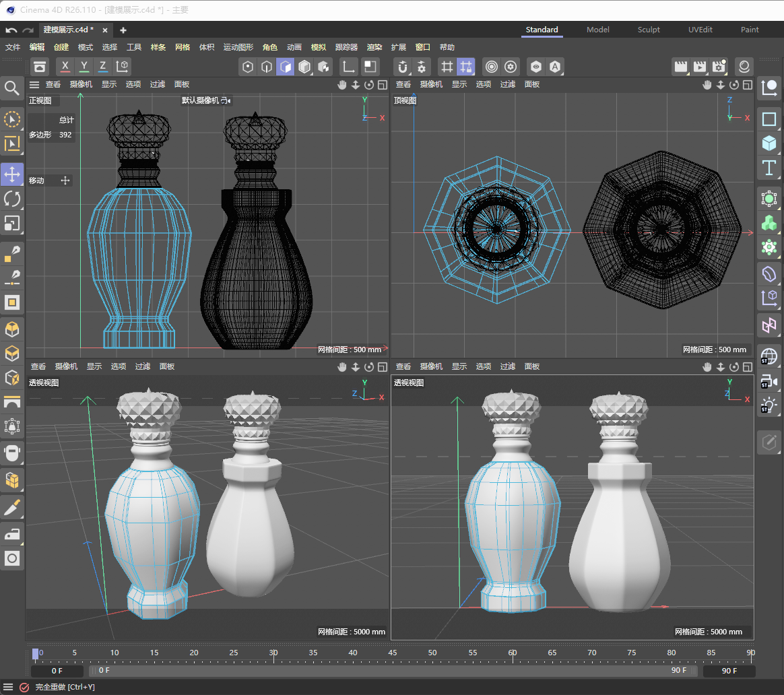Select the Rotate tool
The image size is (784, 695).
pyautogui.click(x=12, y=198)
